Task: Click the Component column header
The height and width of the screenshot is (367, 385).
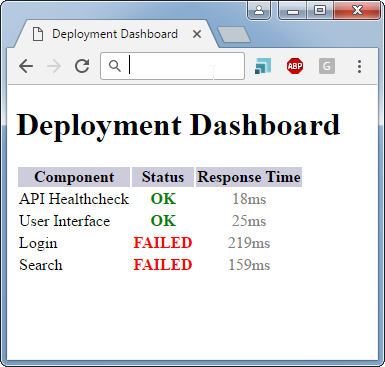Action: tap(74, 177)
